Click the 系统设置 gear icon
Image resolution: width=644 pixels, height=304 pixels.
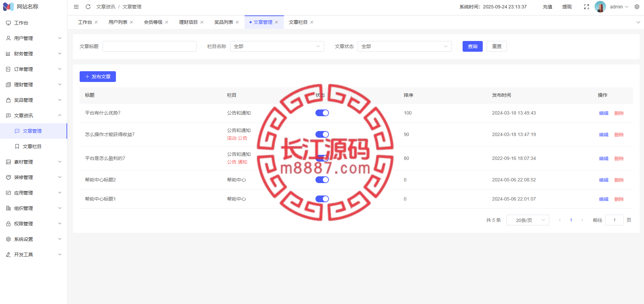coord(8,239)
